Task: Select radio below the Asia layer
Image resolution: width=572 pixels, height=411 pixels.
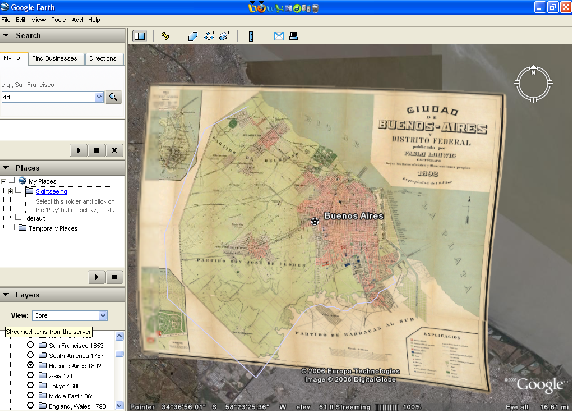Action: point(31,385)
